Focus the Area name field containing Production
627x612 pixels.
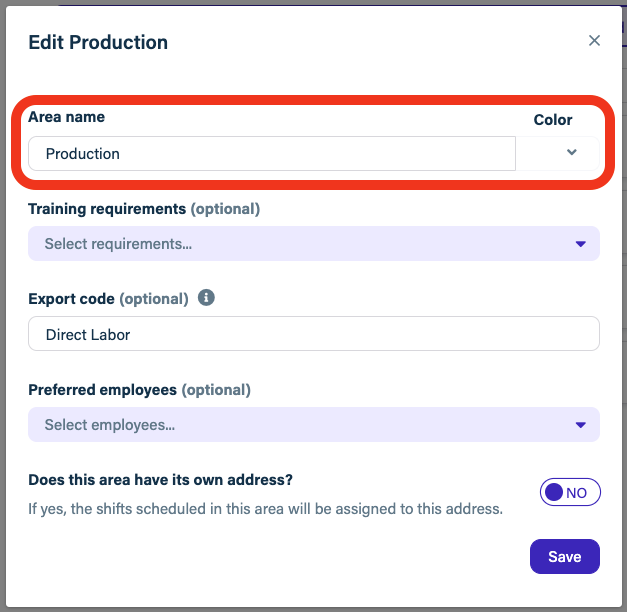tap(272, 154)
